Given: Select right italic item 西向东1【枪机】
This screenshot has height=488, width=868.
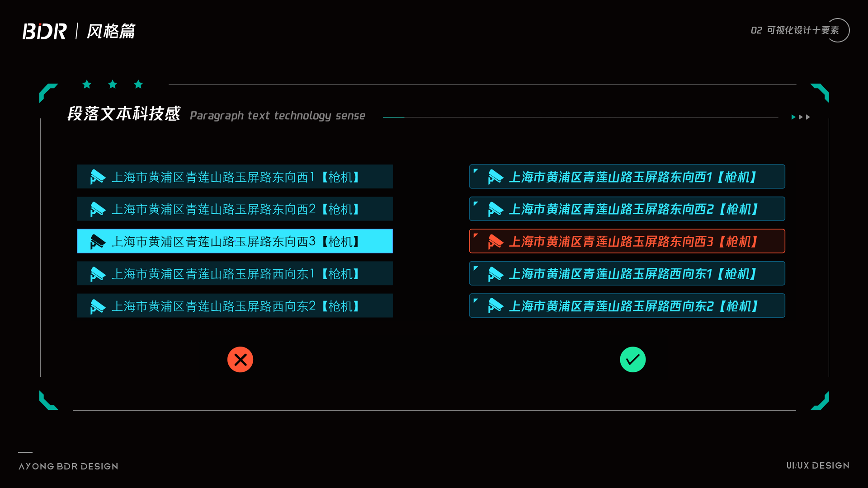Looking at the screenshot, I should coord(627,273).
